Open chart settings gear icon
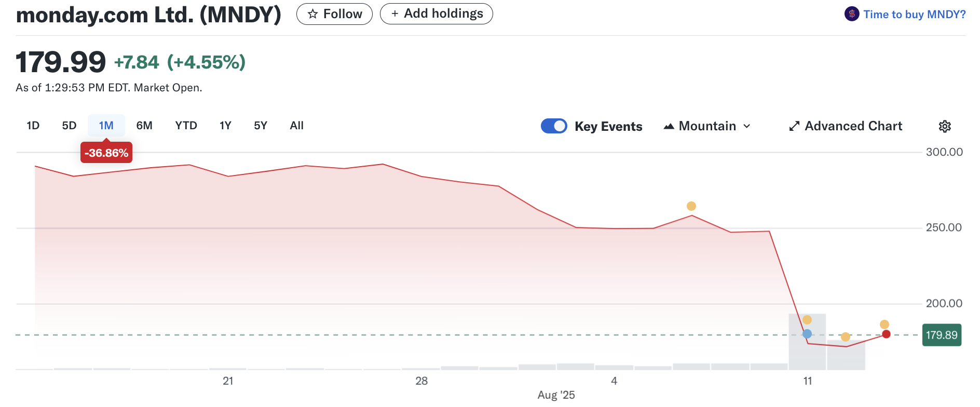The width and height of the screenshot is (980, 407). point(945,126)
